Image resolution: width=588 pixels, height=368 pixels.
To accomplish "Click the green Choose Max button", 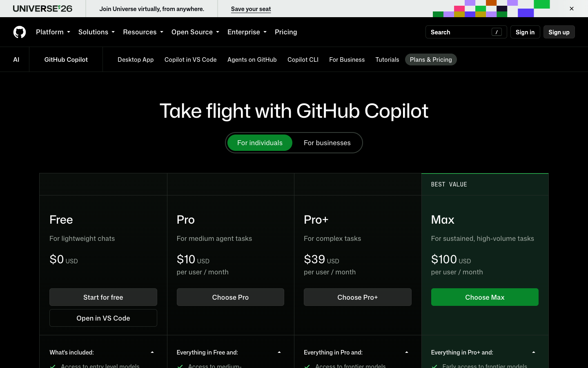I will tap(485, 297).
